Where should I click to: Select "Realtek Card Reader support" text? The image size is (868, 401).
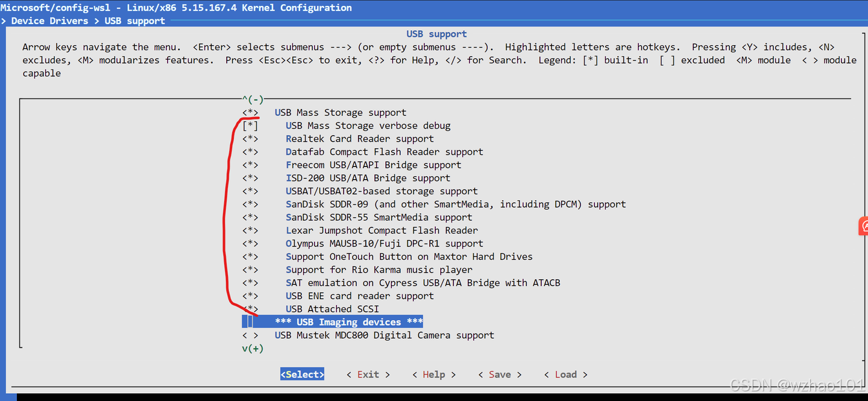tap(360, 139)
